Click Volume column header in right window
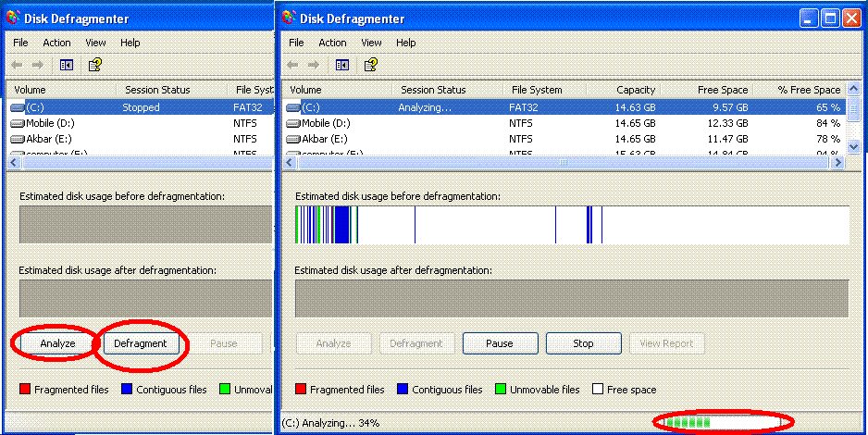The image size is (868, 435). (x=337, y=90)
